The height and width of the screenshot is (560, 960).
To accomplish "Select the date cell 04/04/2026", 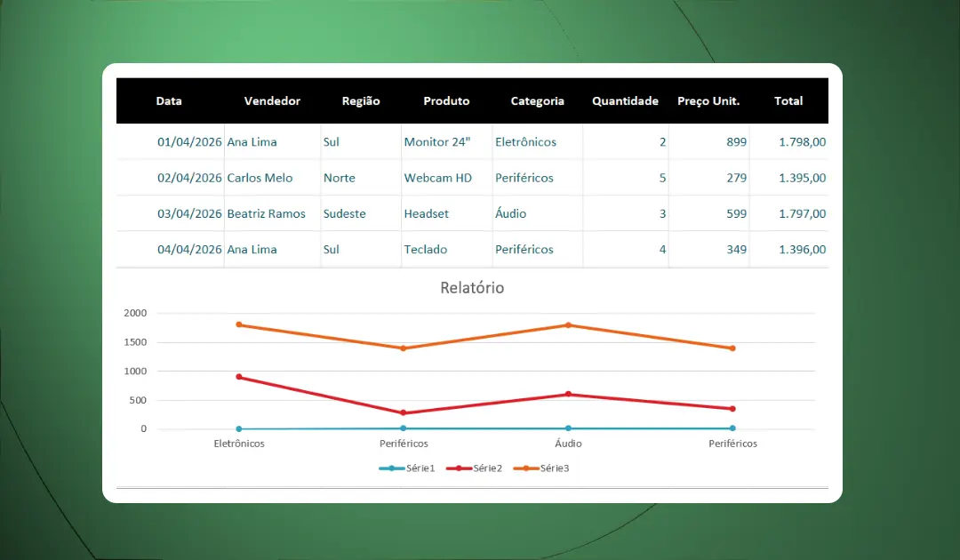I will tap(189, 250).
